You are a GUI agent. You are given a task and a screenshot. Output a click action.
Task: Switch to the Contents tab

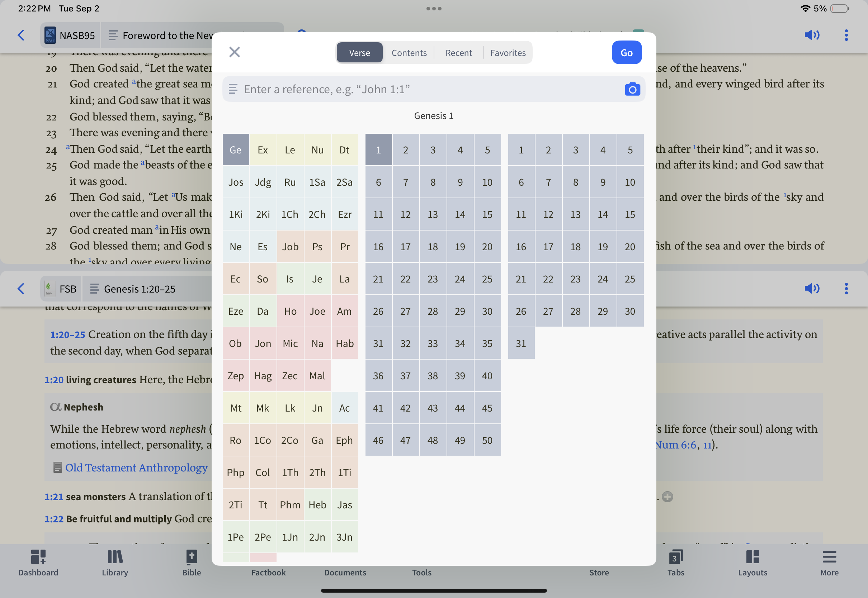[x=409, y=53]
